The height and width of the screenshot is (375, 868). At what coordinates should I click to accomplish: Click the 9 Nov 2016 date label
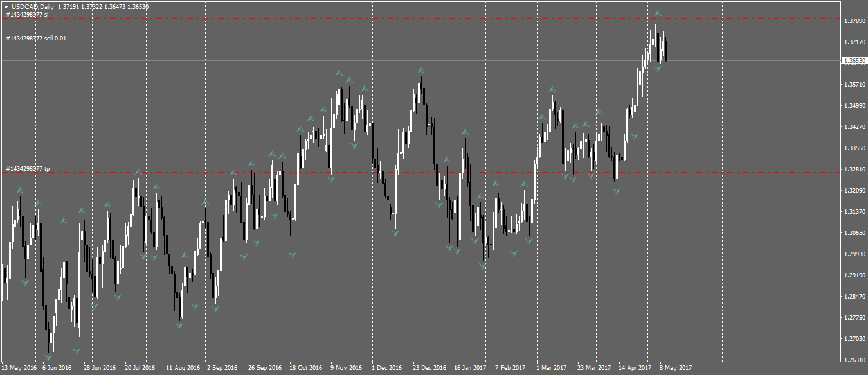click(x=347, y=369)
